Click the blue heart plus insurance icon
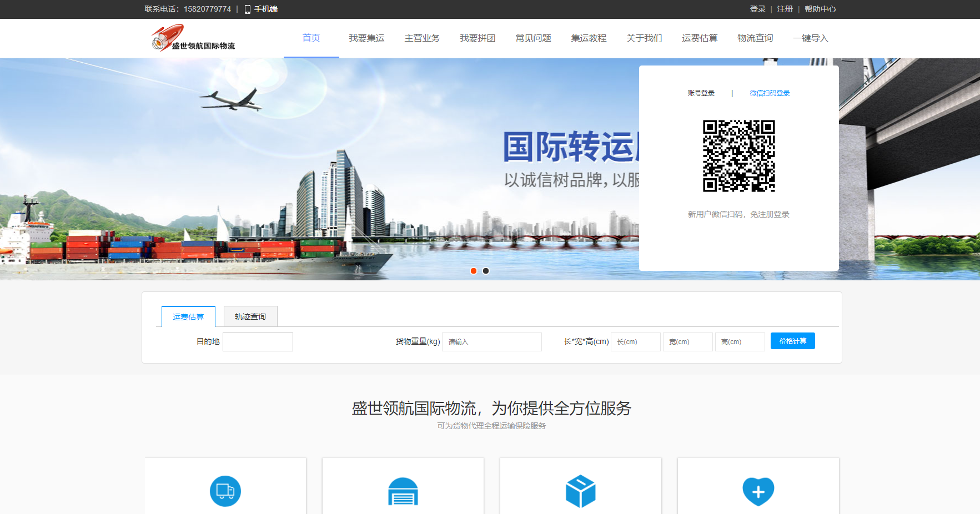Viewport: 980px width, 514px height. [x=758, y=491]
